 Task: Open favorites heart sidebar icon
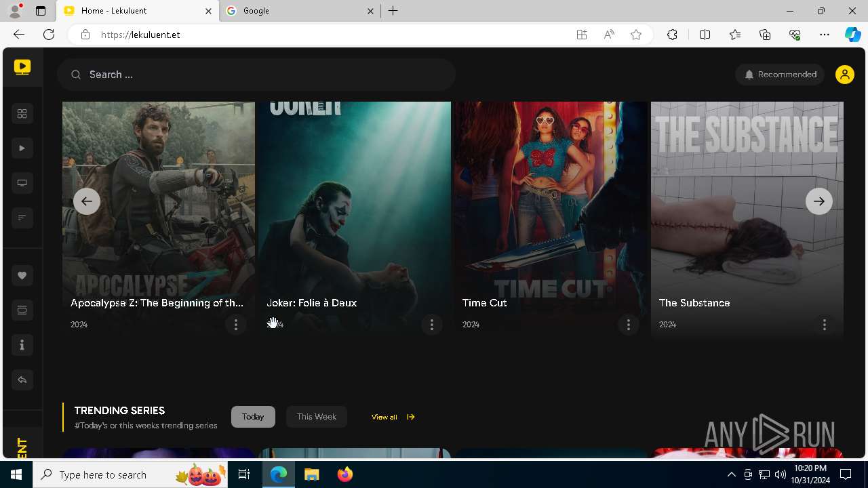click(x=22, y=276)
